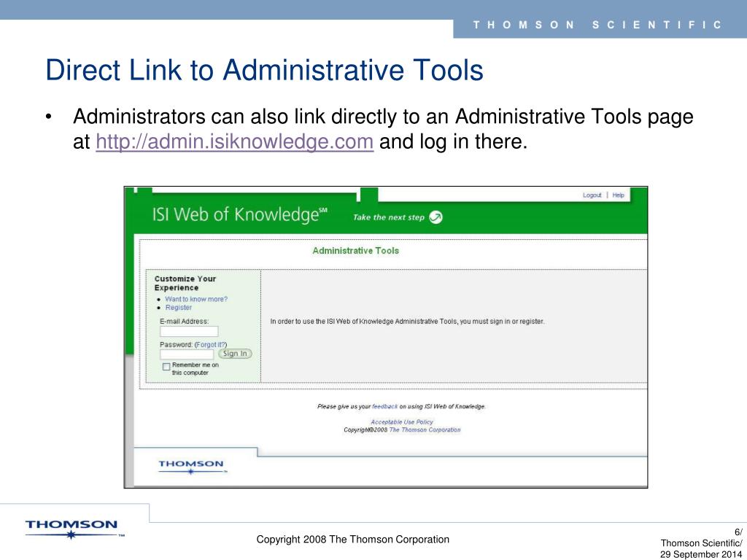Viewport: 747px width, 560px height.
Task: Click the 'Customize Your Experience' heading
Action: coord(185,284)
